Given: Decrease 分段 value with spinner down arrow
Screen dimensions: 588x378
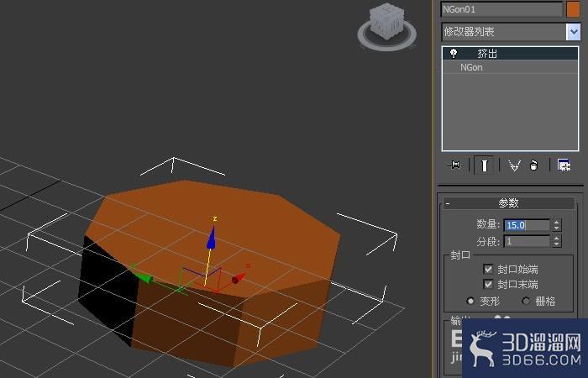Looking at the screenshot, I should tap(556, 244).
